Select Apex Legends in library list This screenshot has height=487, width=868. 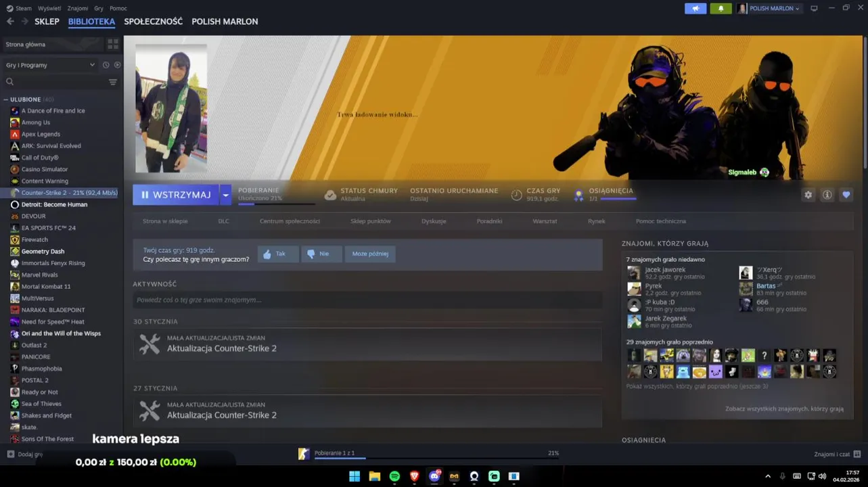41,134
